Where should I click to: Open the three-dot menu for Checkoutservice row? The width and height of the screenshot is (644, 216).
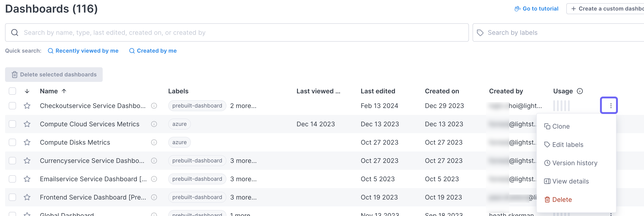tap(609, 106)
